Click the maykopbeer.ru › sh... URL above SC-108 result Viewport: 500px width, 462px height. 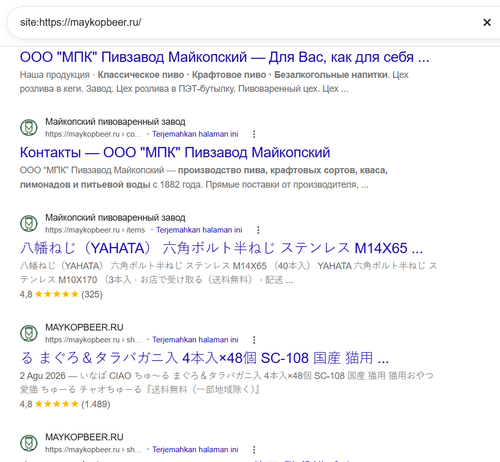point(93,340)
